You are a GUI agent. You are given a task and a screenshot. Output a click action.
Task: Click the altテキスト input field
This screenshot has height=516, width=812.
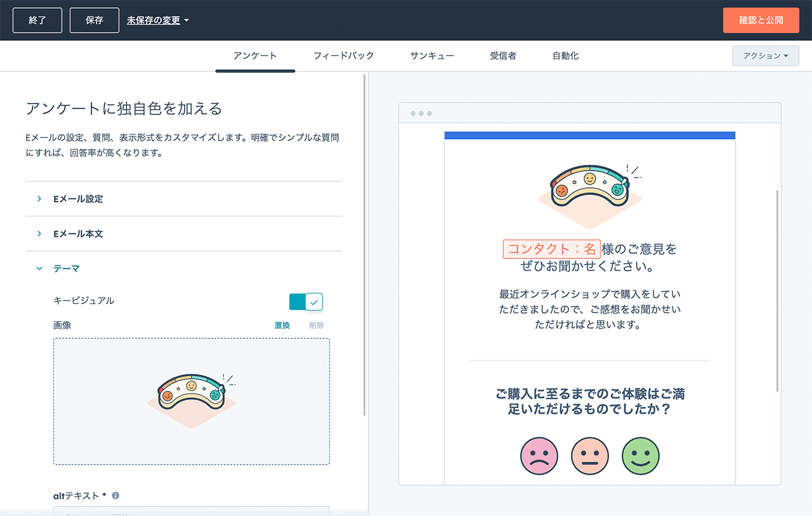[x=192, y=511]
